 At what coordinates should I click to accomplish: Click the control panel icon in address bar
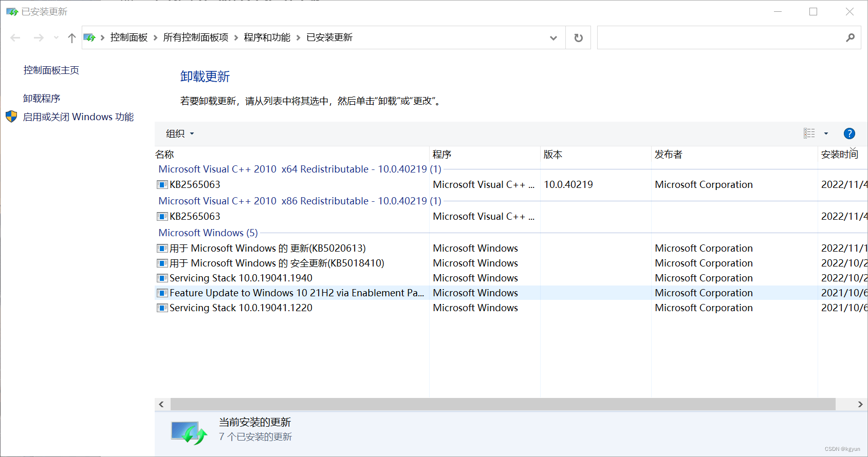click(x=90, y=37)
